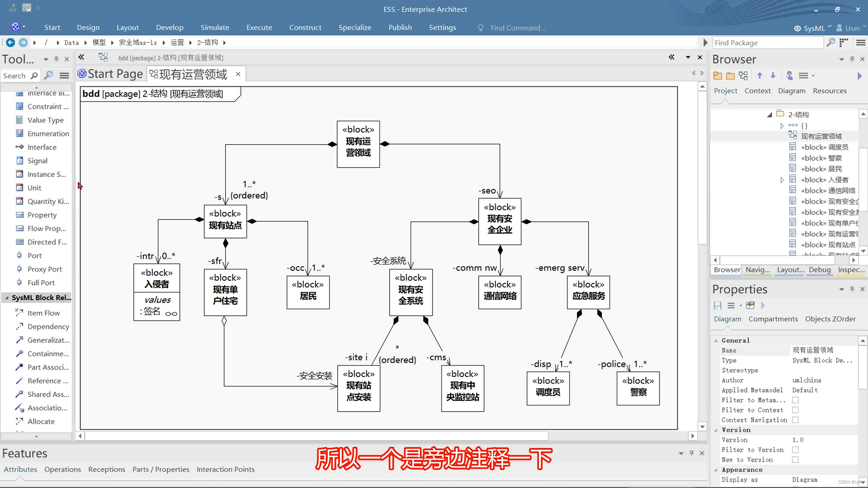Open the Simulate ribbon menu
Viewport: 868px width, 488px height.
(x=215, y=28)
